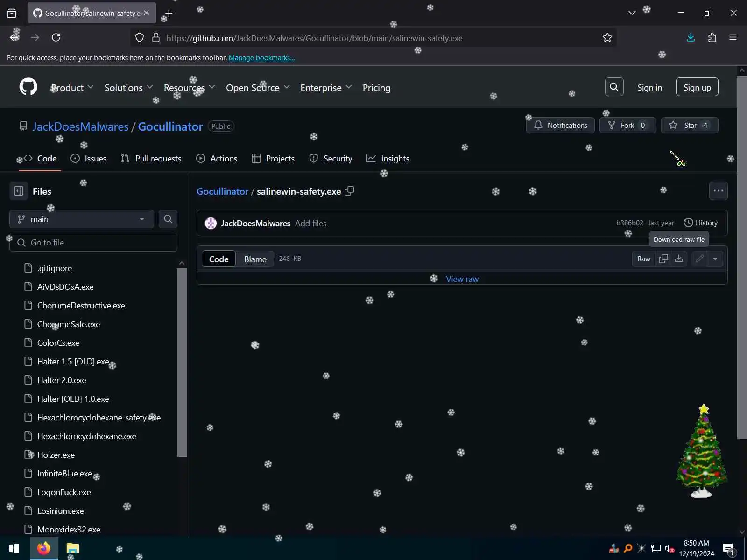Open the repository Code tab
Image resolution: width=747 pixels, height=560 pixels.
coord(40,158)
